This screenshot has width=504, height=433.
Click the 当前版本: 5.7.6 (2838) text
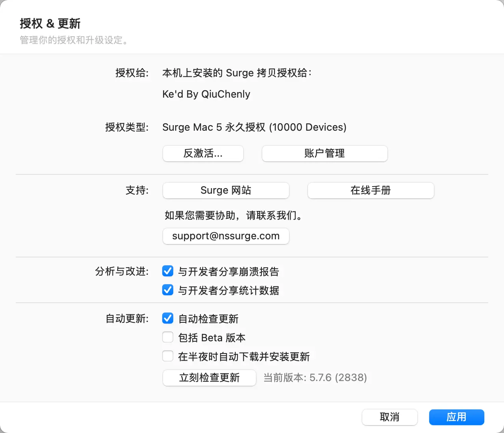pyautogui.click(x=315, y=378)
